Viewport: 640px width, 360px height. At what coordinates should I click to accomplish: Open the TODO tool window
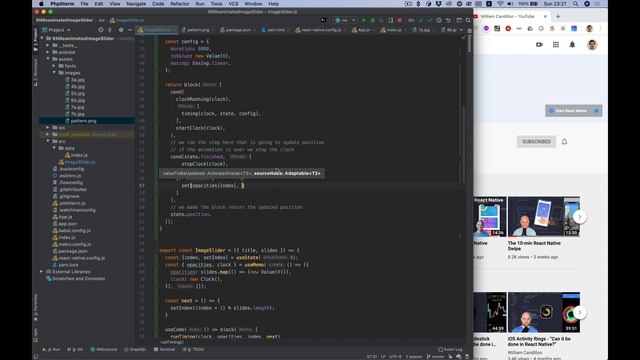tap(193, 350)
